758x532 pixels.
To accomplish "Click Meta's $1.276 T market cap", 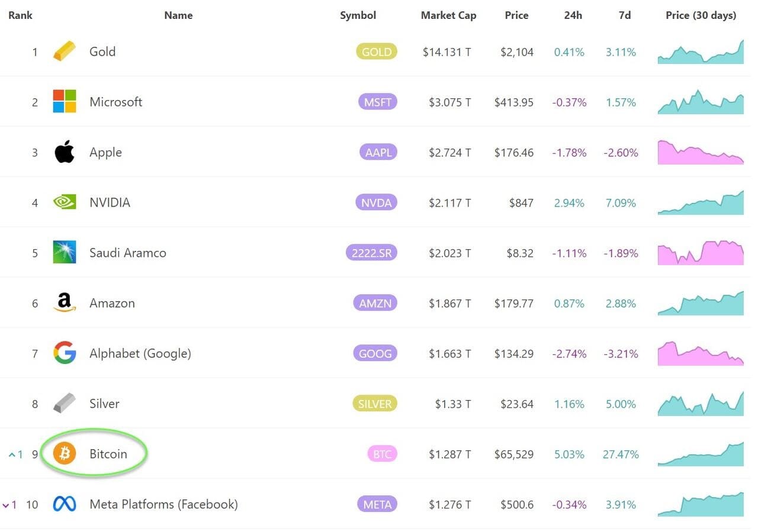I will coord(450,505).
